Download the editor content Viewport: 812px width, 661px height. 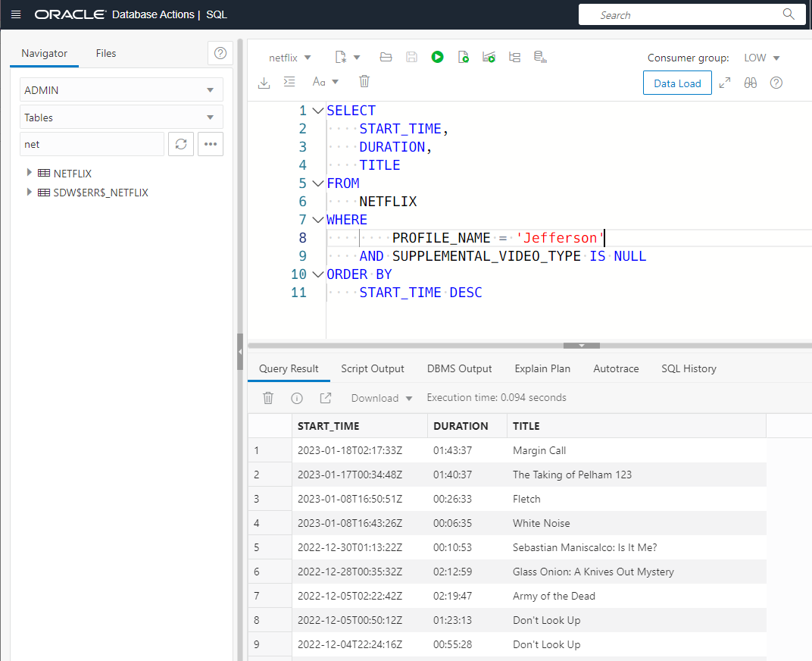(x=264, y=82)
